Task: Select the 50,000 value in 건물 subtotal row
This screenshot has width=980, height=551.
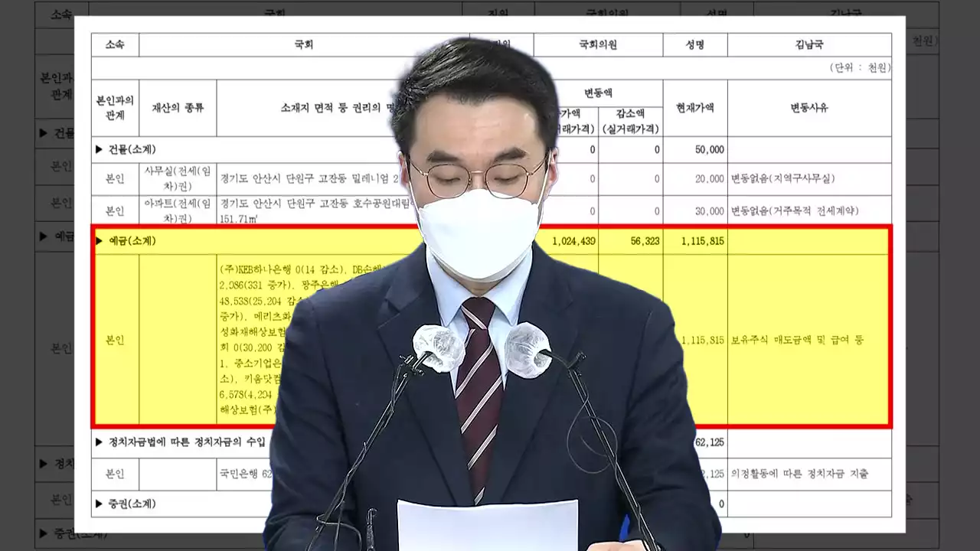Action: tap(710, 149)
